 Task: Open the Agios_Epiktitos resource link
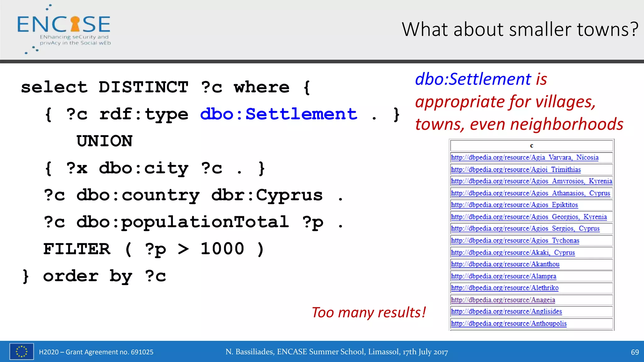[514, 205]
